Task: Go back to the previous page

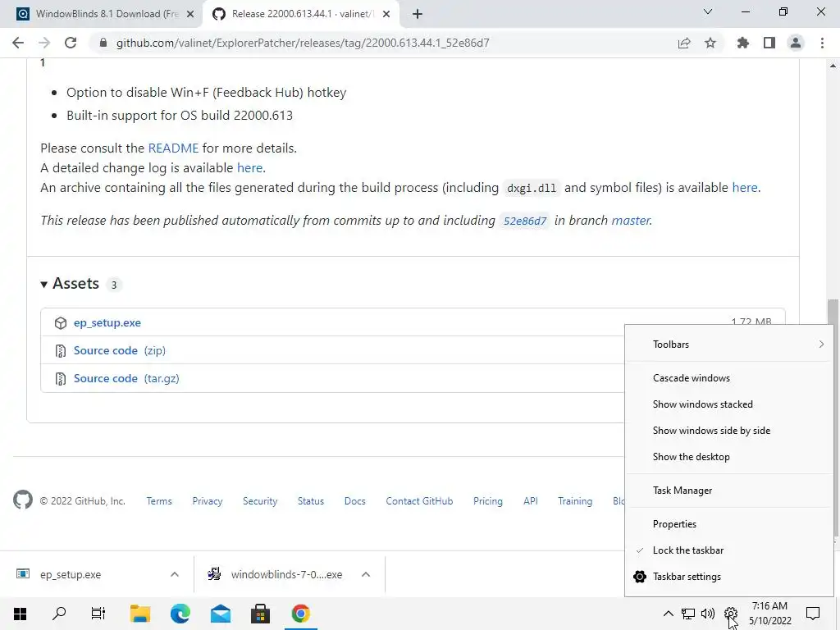Action: tap(18, 43)
